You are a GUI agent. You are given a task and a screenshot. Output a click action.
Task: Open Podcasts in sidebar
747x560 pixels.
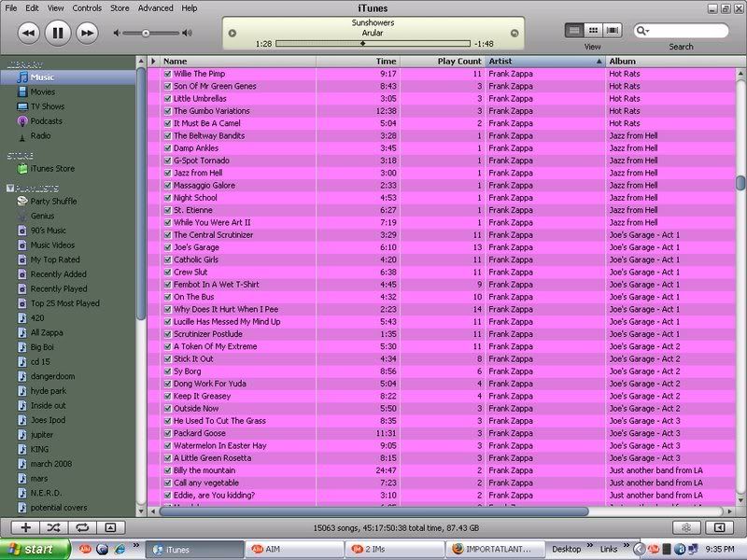tap(46, 121)
